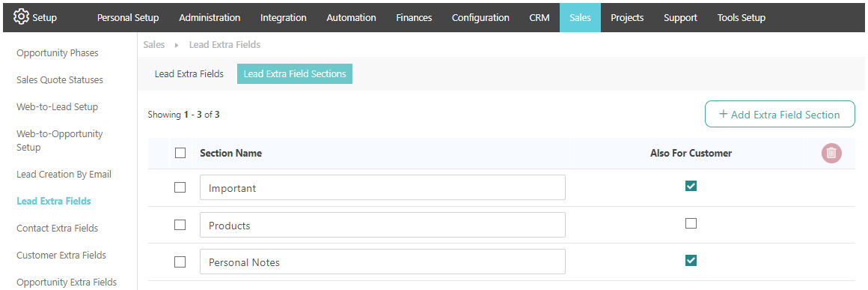868x290 pixels.
Task: Select the Personal Notes row checkbox
Action: [x=180, y=262]
